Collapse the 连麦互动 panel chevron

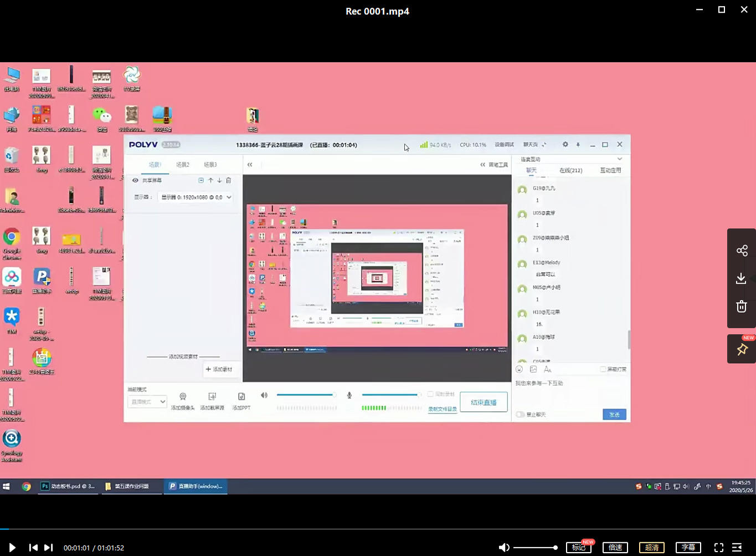[x=620, y=159]
